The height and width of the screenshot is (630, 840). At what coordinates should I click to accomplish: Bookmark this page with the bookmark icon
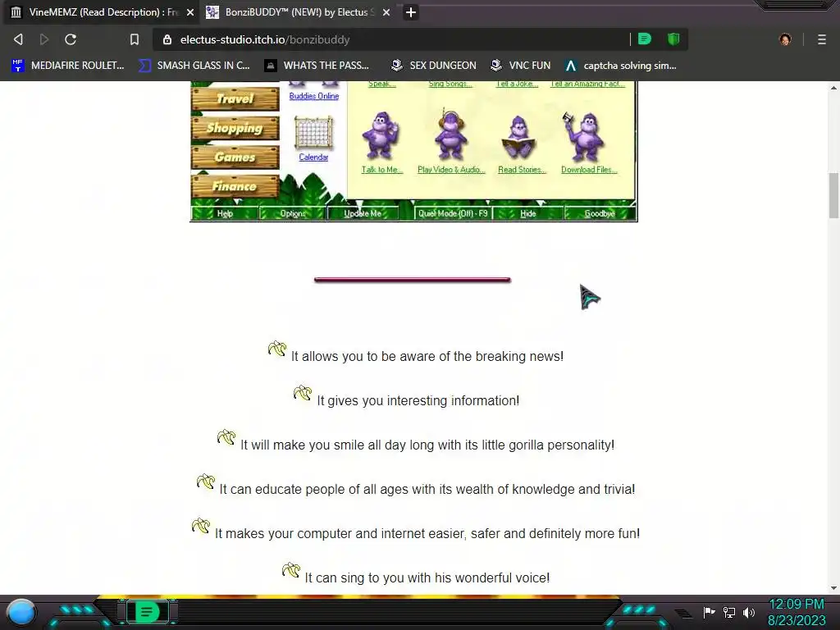click(x=135, y=39)
